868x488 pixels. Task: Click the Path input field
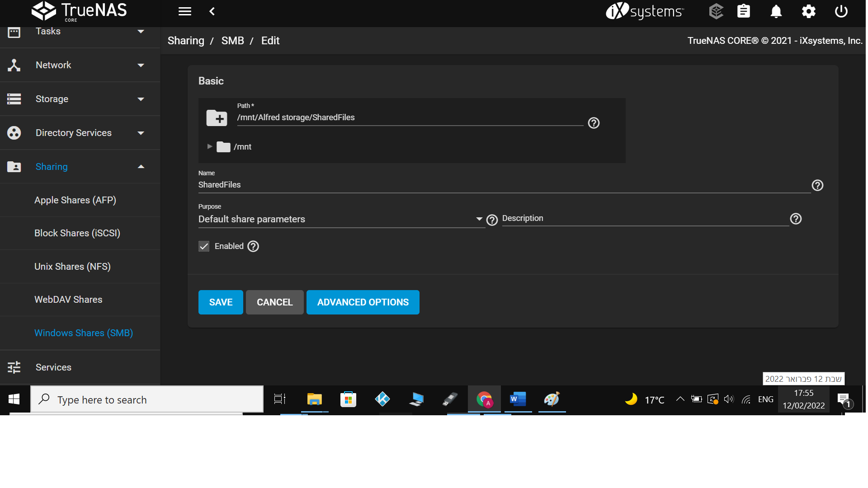click(x=410, y=117)
